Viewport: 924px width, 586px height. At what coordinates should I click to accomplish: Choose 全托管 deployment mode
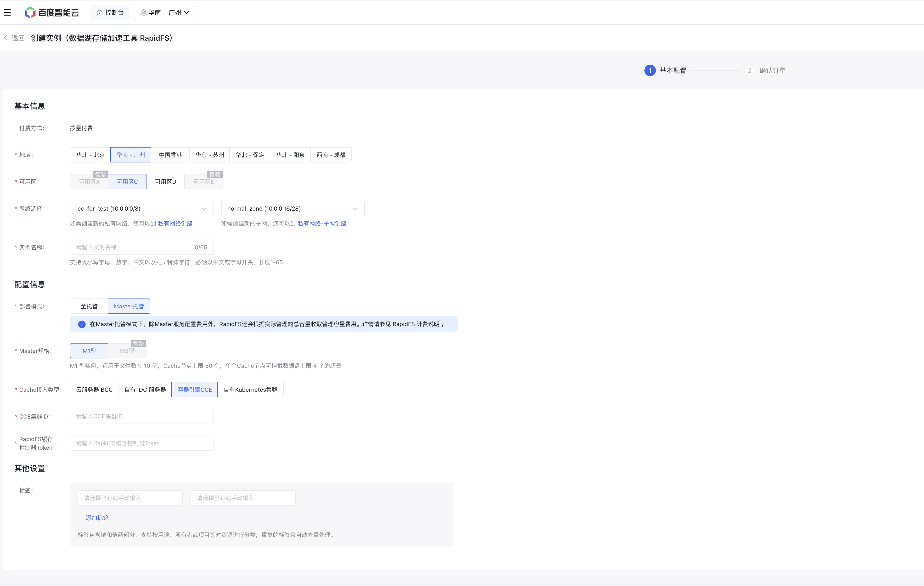[x=89, y=306]
